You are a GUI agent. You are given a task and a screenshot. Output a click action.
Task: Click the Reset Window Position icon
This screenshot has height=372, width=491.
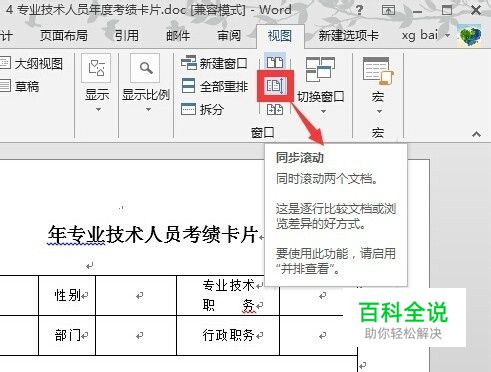click(275, 109)
